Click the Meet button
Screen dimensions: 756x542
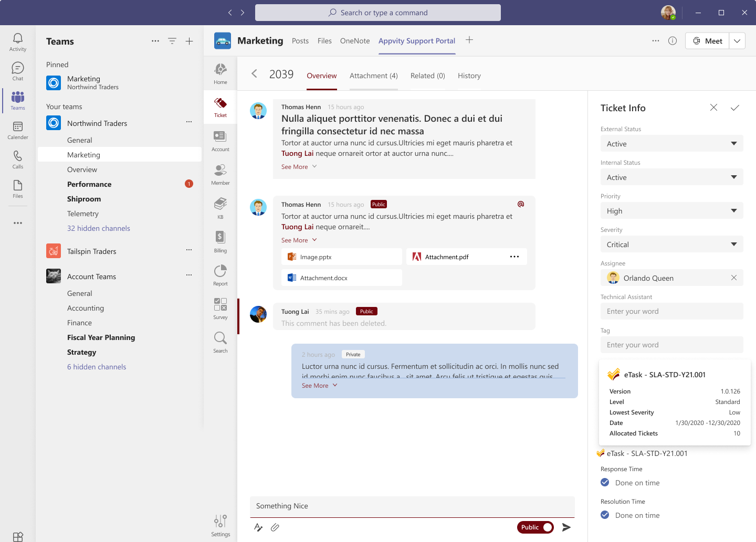706,40
